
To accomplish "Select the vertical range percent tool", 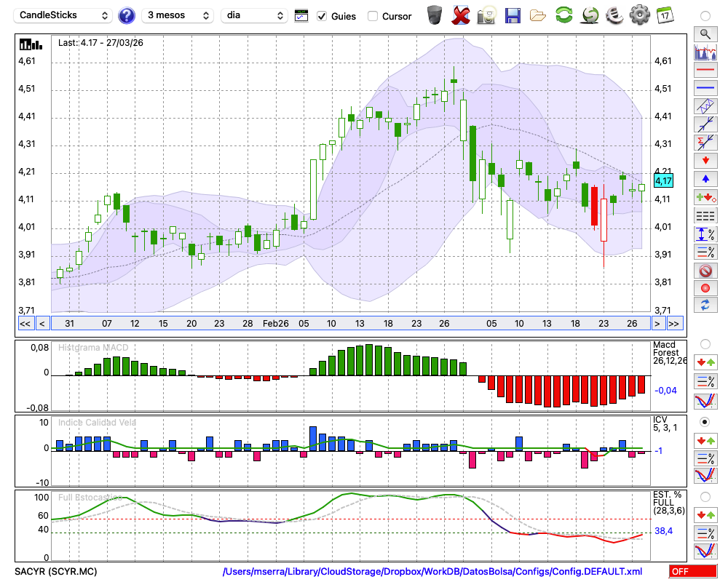I will point(705,234).
